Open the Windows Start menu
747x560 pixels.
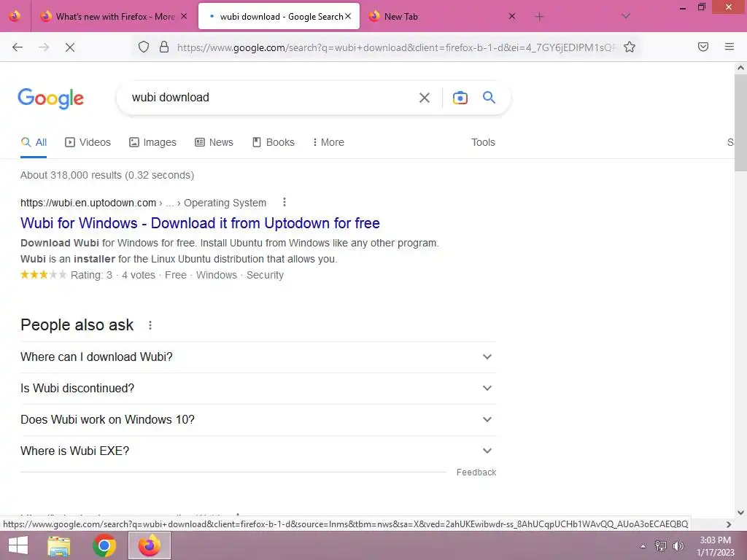pyautogui.click(x=18, y=545)
